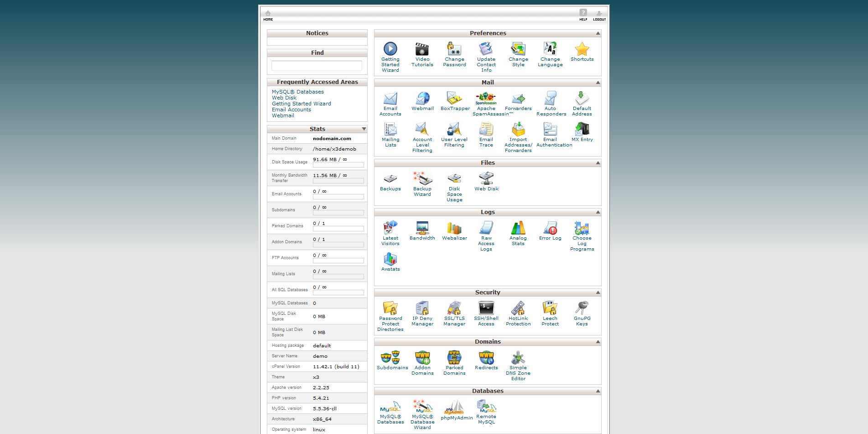Screen dimensions: 868x434
Task: Collapse the Files section
Action: click(598, 163)
